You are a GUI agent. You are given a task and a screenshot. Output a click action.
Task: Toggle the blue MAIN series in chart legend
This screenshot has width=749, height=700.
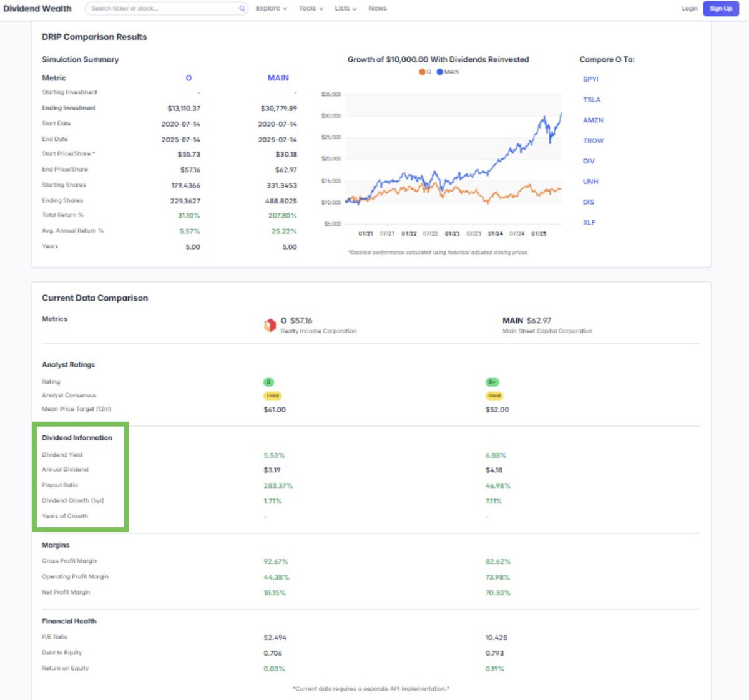point(448,72)
